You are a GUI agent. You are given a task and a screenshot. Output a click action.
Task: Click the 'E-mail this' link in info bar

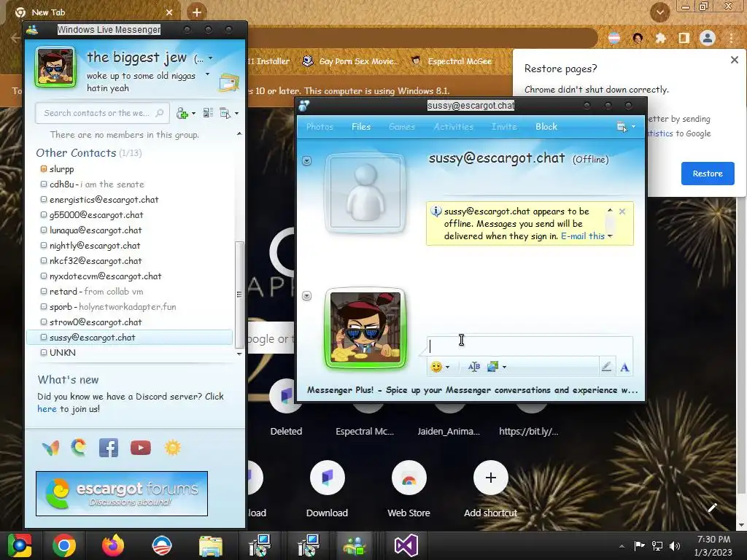[583, 236]
